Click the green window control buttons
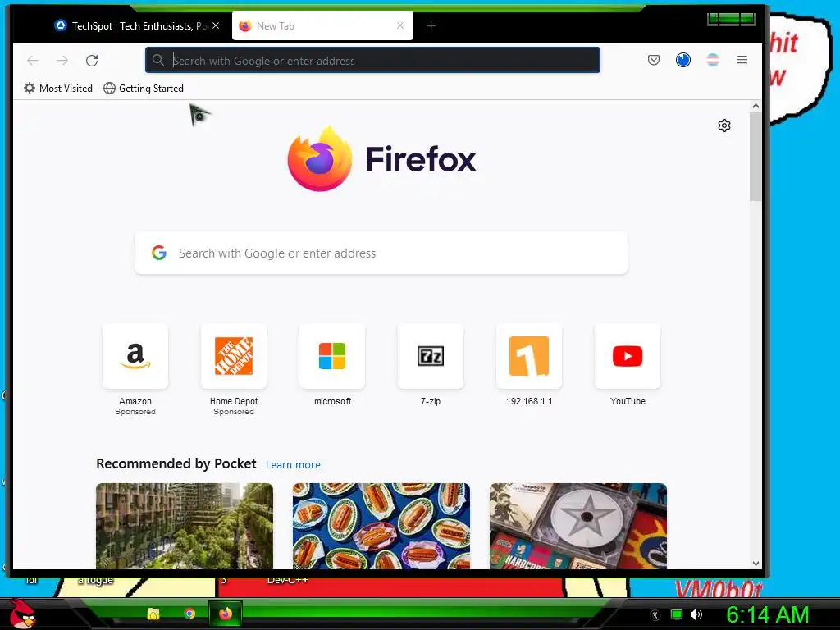The image size is (840, 630). (731, 20)
